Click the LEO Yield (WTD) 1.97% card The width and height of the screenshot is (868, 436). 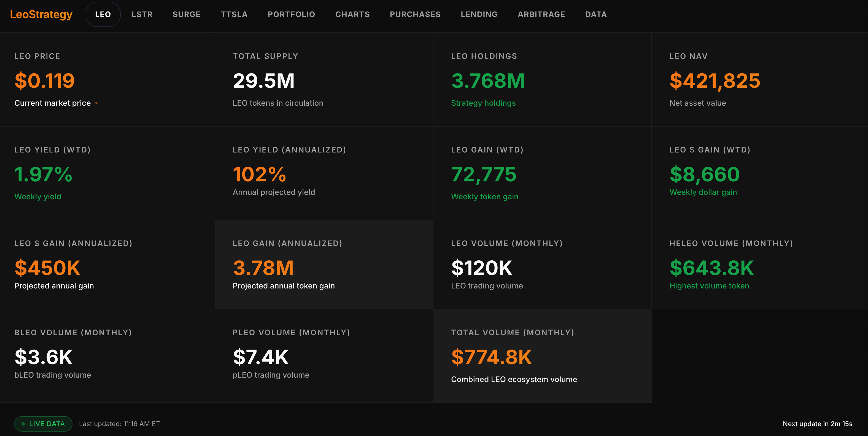click(x=107, y=173)
